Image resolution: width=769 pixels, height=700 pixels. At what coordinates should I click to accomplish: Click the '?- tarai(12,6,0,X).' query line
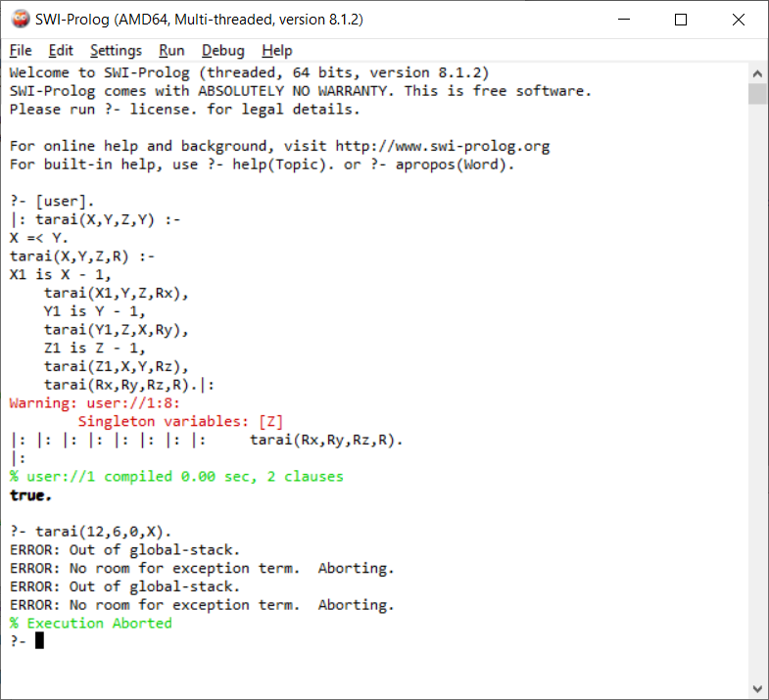[x=91, y=532]
